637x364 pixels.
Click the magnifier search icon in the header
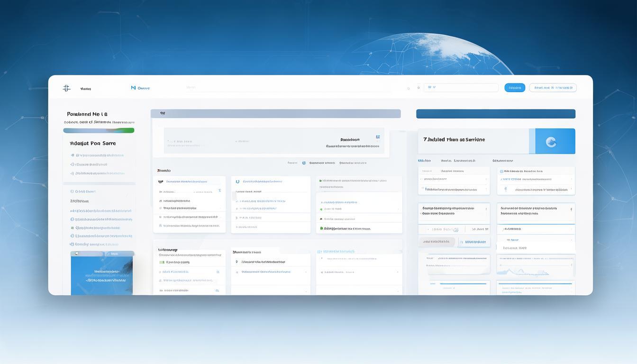tap(409, 88)
